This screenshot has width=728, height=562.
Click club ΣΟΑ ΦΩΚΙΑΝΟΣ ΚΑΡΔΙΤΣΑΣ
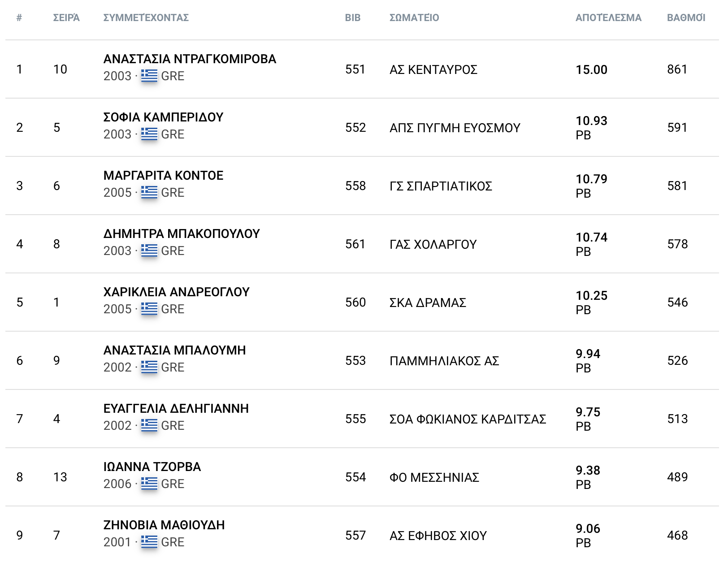tap(468, 419)
